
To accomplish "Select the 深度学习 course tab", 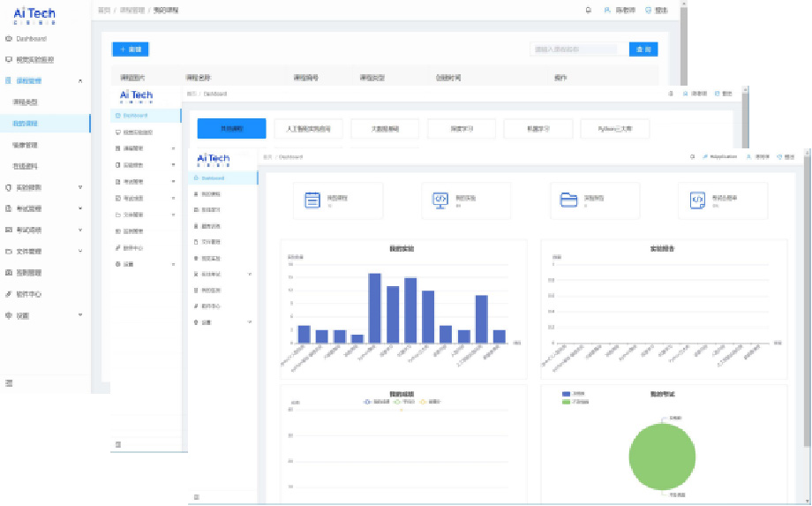I will [462, 129].
